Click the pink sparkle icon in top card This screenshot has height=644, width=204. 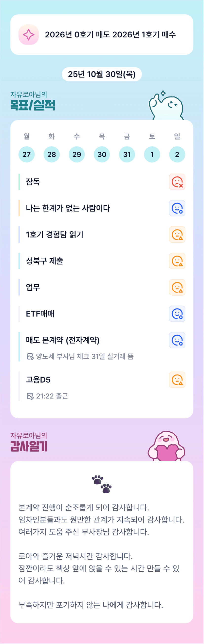[x=29, y=35]
